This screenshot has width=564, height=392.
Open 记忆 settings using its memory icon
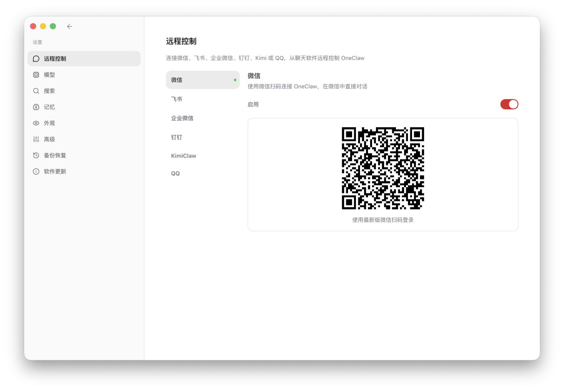coord(36,107)
